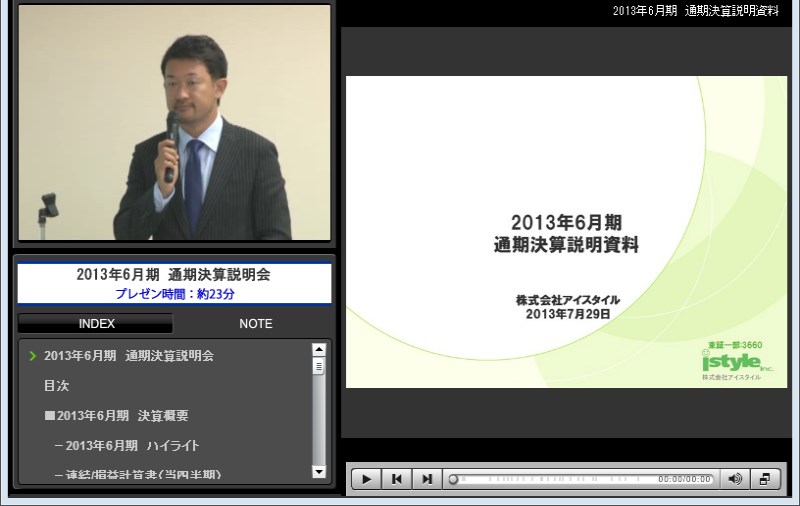The image size is (800, 506).
Task: Click the 00:00/00:00 time display
Action: coord(684,479)
